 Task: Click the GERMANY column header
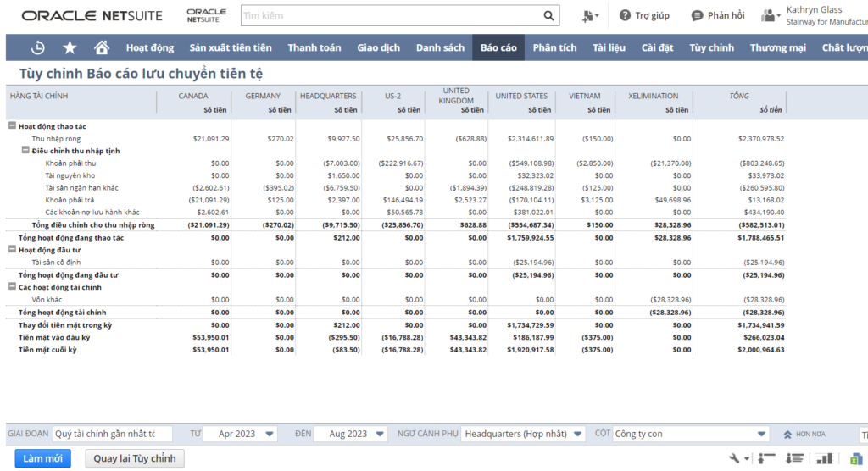click(x=263, y=96)
